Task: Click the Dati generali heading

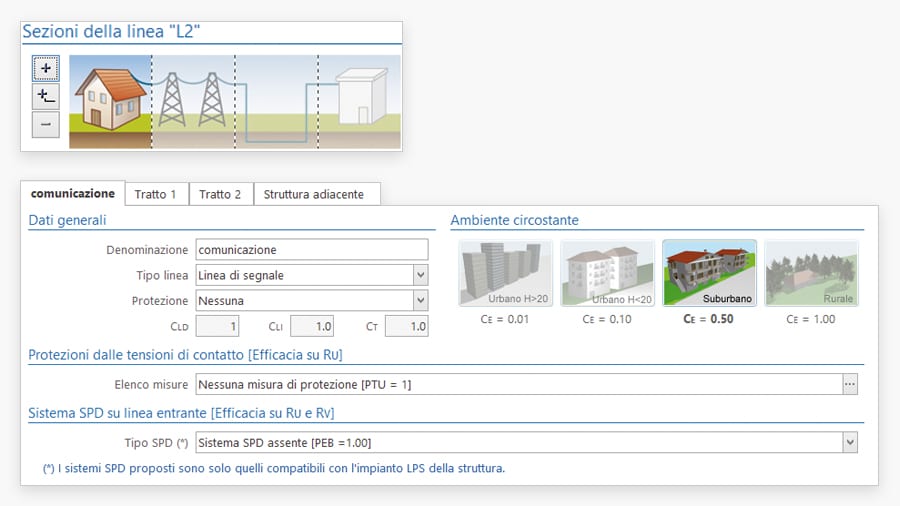Action: (x=67, y=220)
